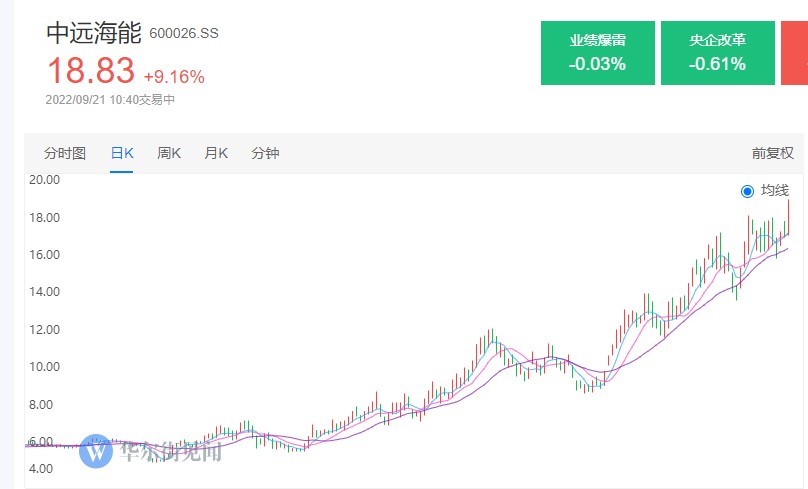
Task: Click the 600026.SS ticker code
Action: click(x=183, y=33)
